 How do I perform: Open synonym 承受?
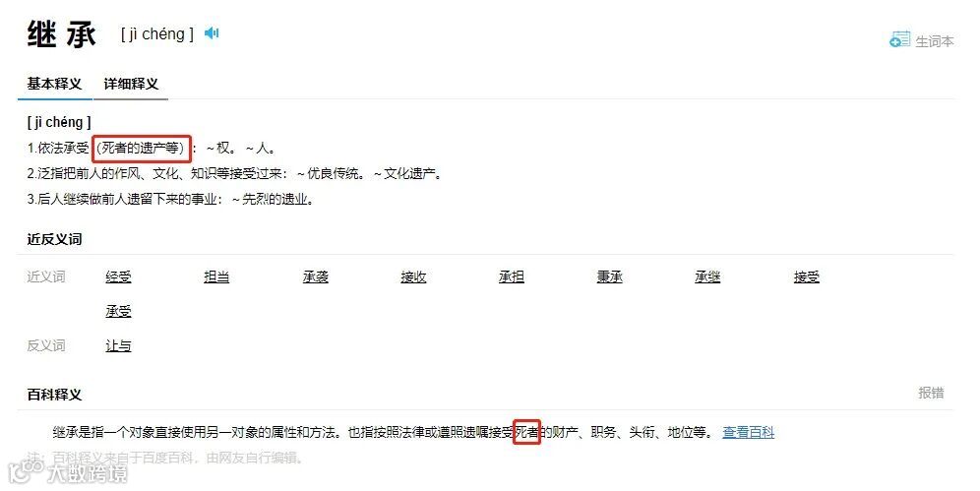(118, 311)
